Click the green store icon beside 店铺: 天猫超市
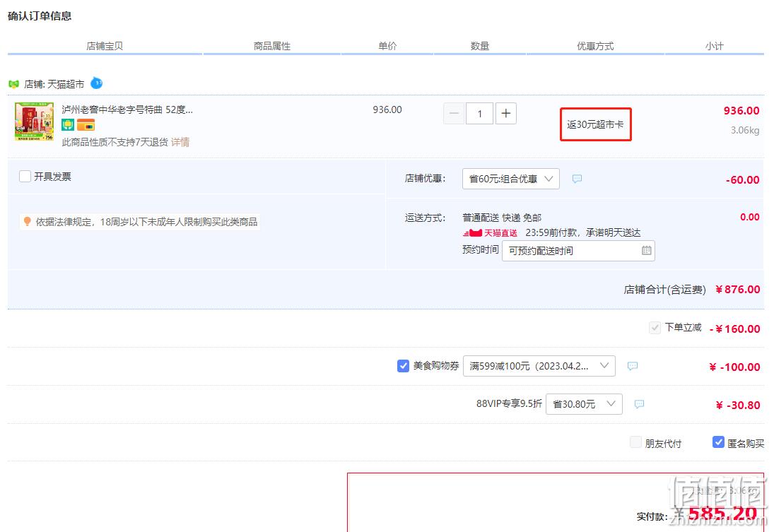774x532 pixels. [14, 84]
